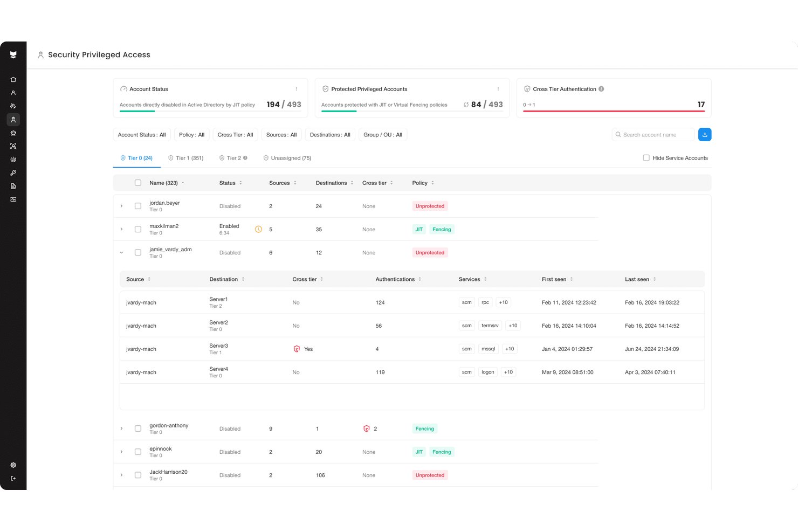Click the red Cross Tier Authentication bar

coord(614,111)
